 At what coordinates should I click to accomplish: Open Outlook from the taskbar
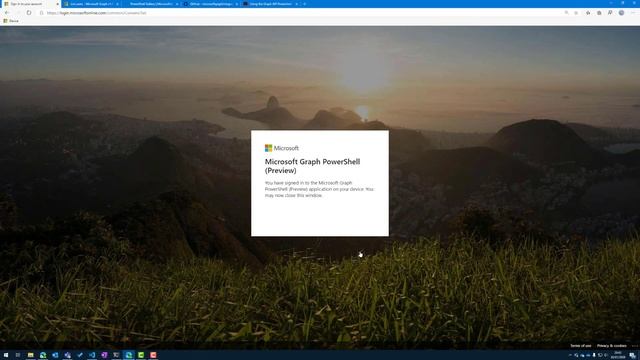click(55, 355)
